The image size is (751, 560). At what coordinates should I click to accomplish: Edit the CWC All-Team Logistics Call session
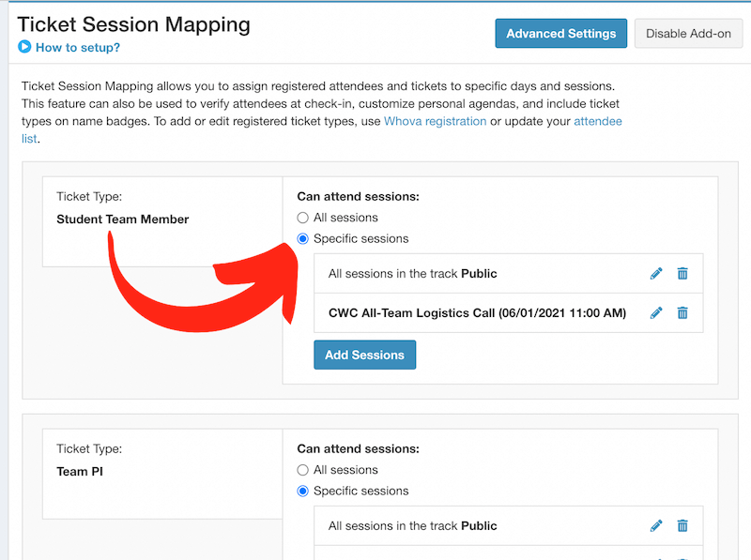pos(656,312)
